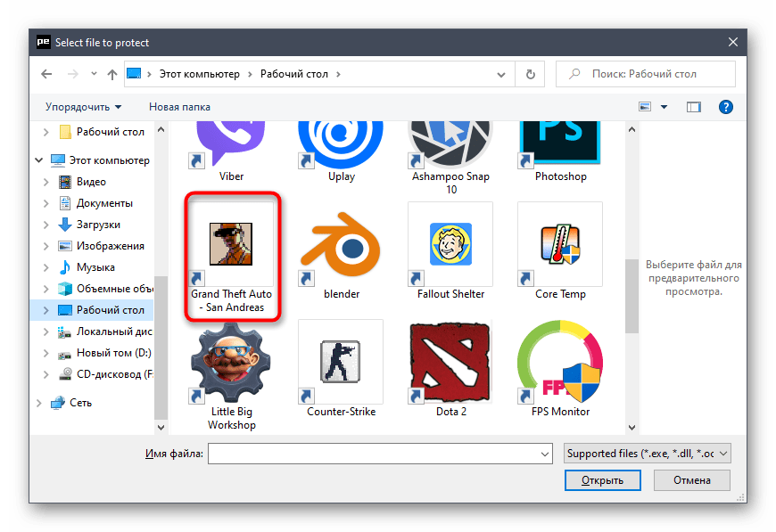The width and height of the screenshot is (776, 532).
Task: Open help with the question mark icon
Action: (725, 107)
